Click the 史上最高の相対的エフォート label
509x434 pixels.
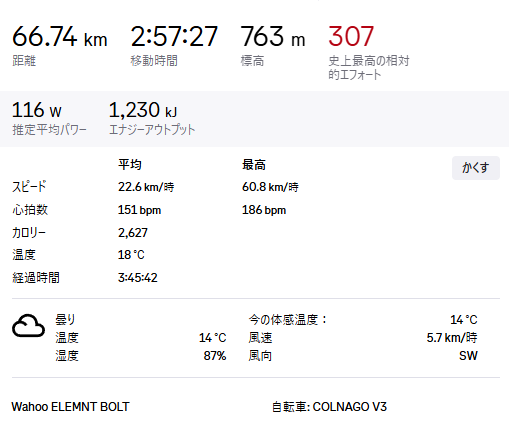tap(369, 68)
